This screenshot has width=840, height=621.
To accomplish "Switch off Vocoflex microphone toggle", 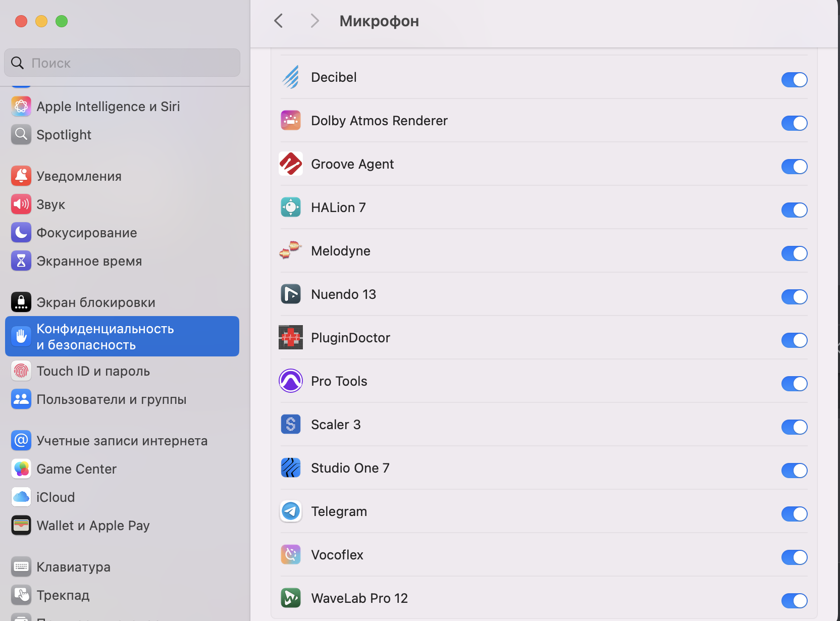I will (x=794, y=557).
